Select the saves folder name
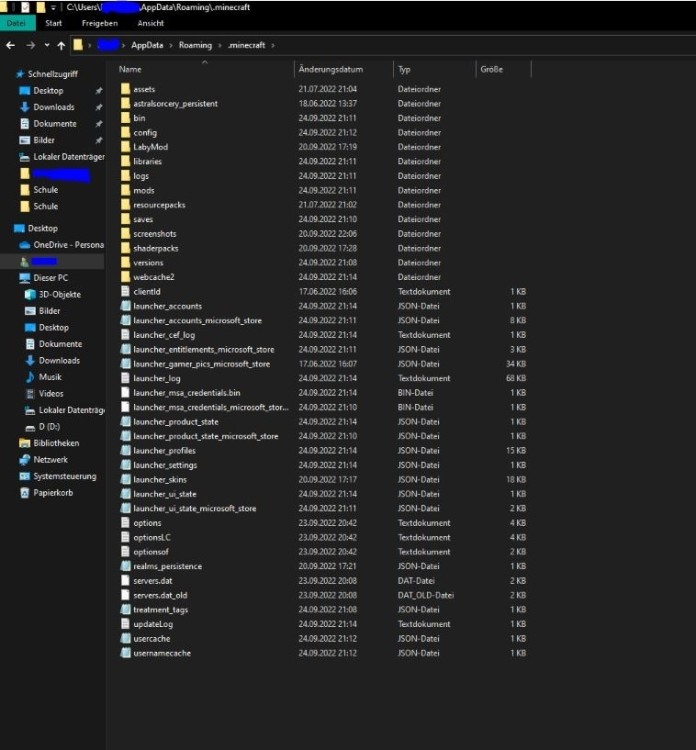Screen dimensions: 696x750 (x=143, y=219)
